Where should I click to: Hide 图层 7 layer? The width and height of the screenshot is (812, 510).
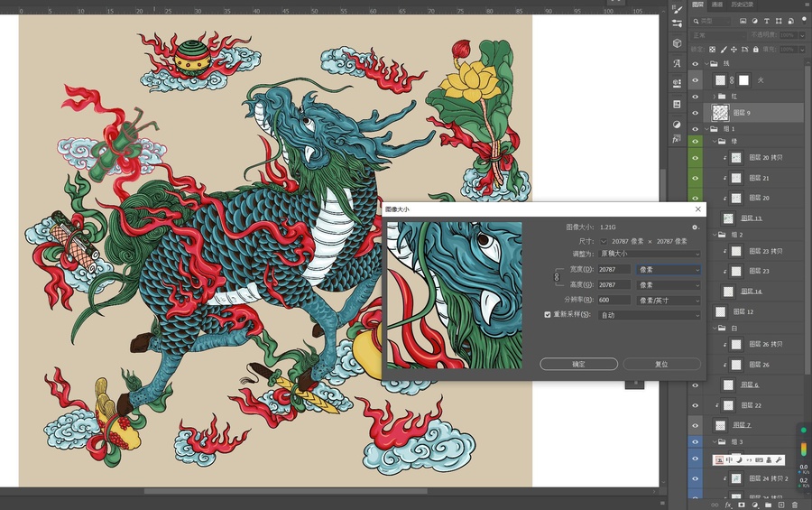tap(696, 425)
